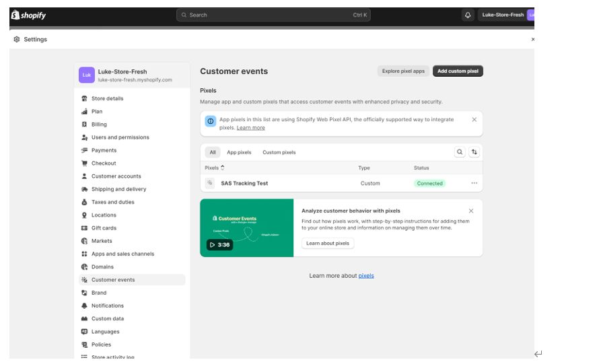Switch to the Custom pixels tab
The height and width of the screenshot is (364, 597).
click(x=279, y=152)
